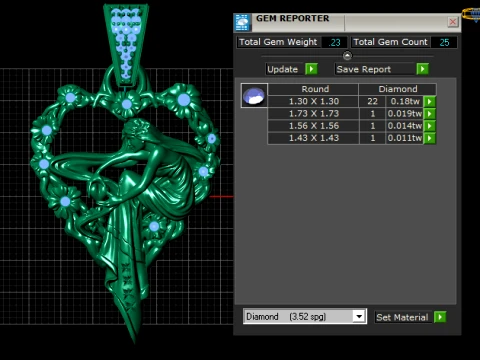Select the 1.56 X 1.56 size cell
Viewport: 480px width, 360px height.
click(313, 126)
